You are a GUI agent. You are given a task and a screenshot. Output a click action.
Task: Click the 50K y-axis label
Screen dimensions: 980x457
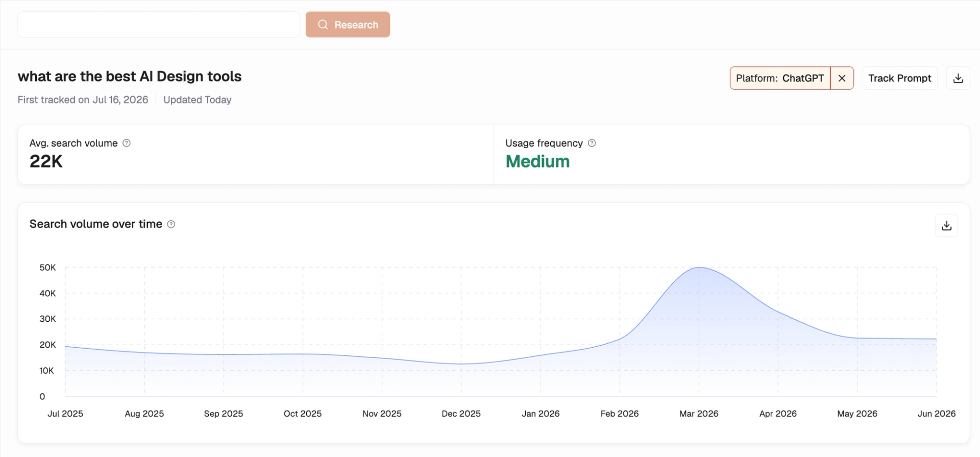(48, 268)
